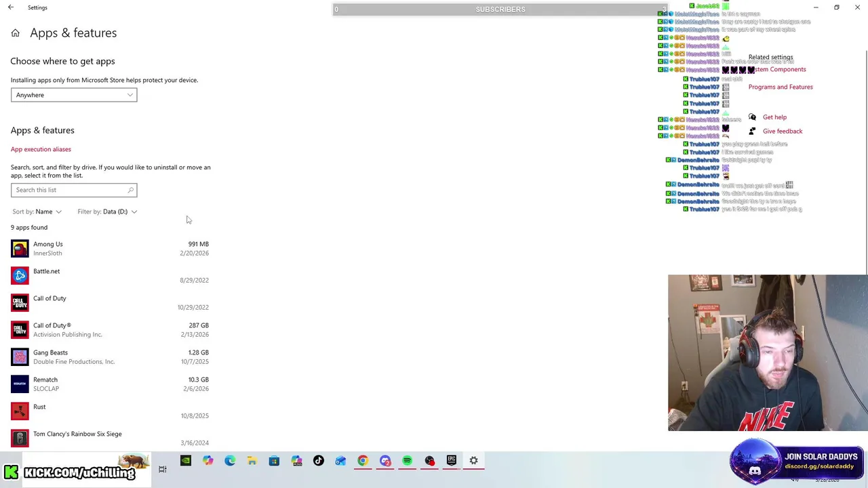Viewport: 868px width, 488px height.
Task: Click the streamer webcam overlay
Action: click(x=768, y=352)
